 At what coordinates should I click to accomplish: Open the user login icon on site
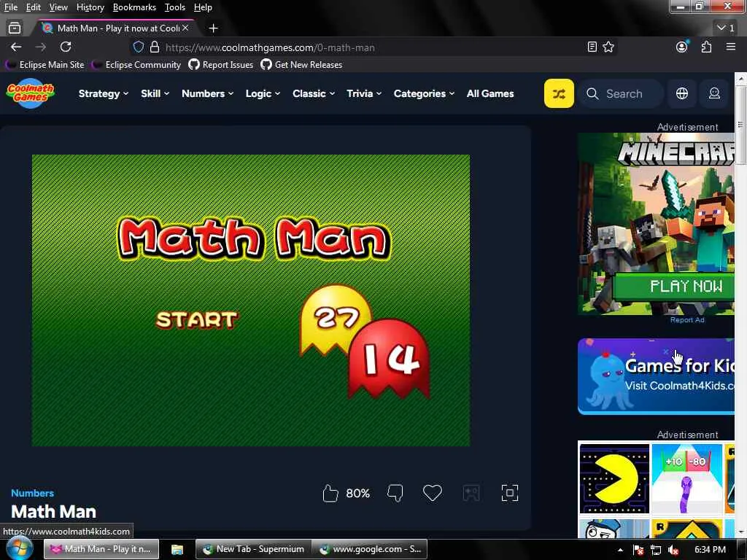[x=714, y=93]
